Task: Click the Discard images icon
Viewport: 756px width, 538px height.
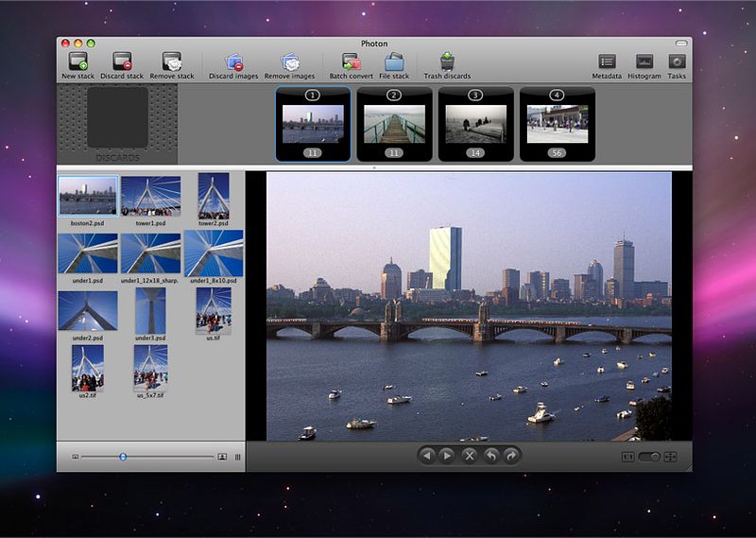Action: [233, 62]
